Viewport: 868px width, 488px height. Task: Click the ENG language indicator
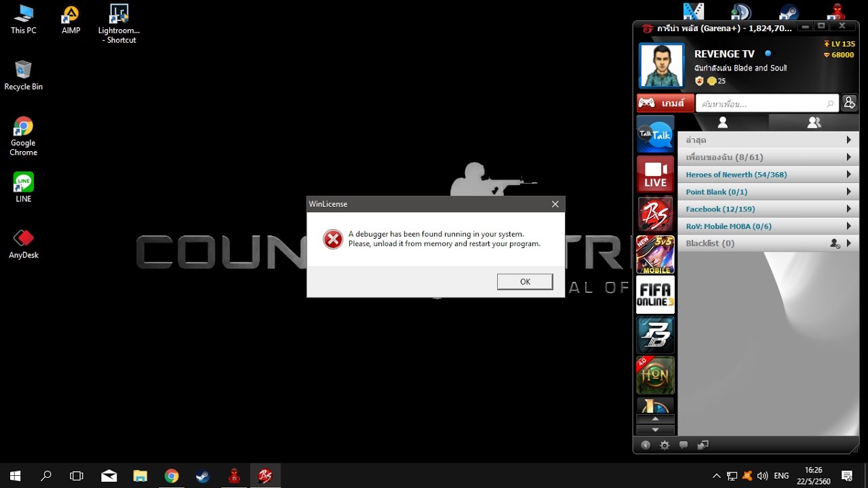point(781,476)
